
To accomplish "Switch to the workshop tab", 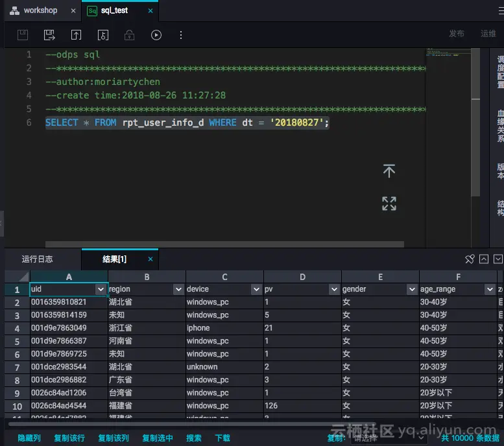I will click(40, 10).
